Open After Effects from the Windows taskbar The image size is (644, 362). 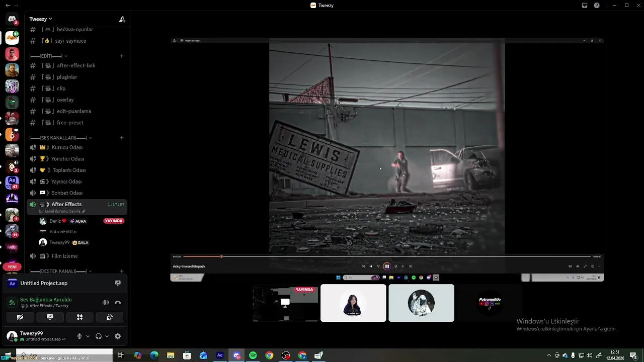tap(220, 355)
